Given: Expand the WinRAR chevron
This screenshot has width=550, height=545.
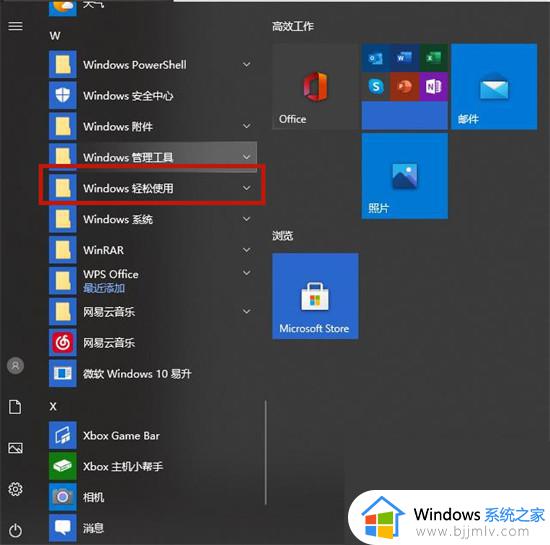Looking at the screenshot, I should tap(247, 250).
